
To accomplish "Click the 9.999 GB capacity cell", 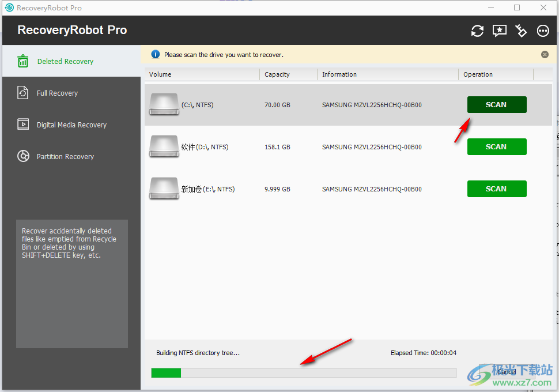I will pyautogui.click(x=277, y=189).
